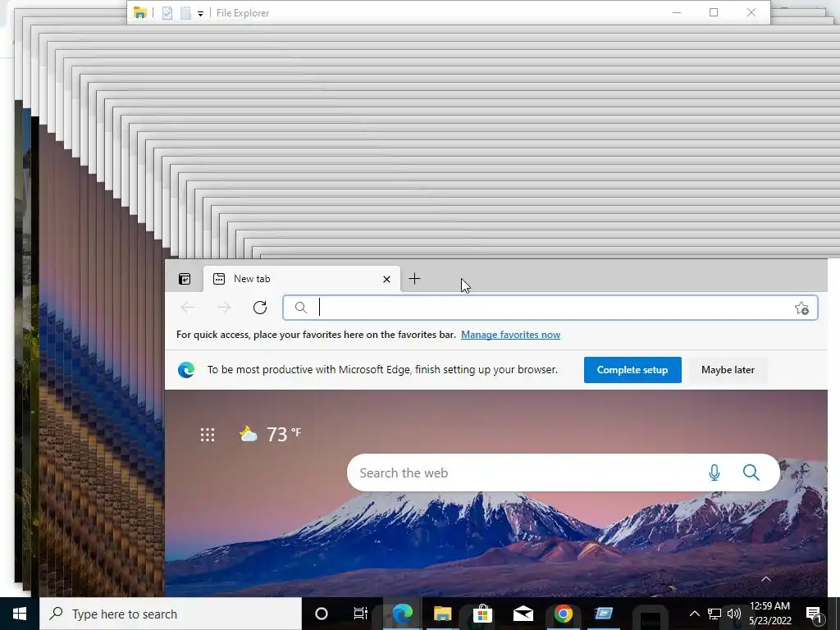Open Manage favorites now link
Image resolution: width=840 pixels, height=630 pixels.
[x=510, y=335]
